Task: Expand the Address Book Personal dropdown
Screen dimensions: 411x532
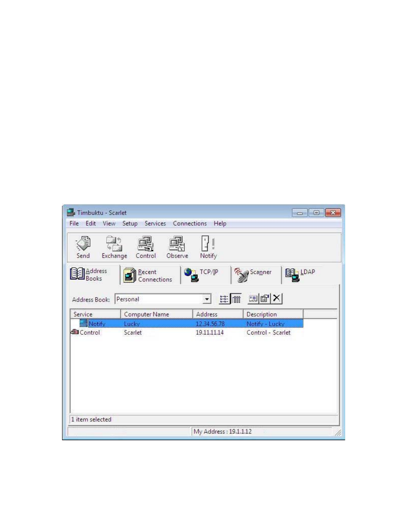Action: [207, 299]
